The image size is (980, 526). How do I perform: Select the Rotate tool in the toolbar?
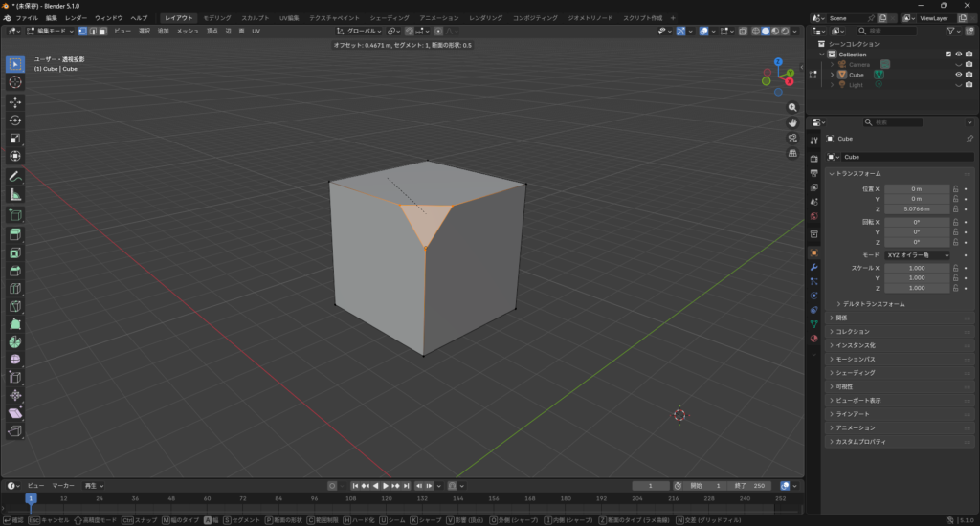[15, 120]
